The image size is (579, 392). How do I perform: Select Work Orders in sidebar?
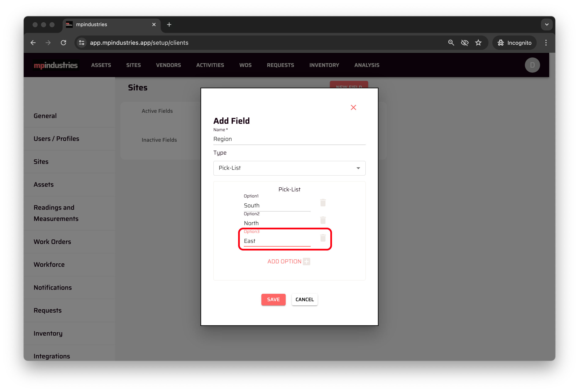tap(52, 242)
